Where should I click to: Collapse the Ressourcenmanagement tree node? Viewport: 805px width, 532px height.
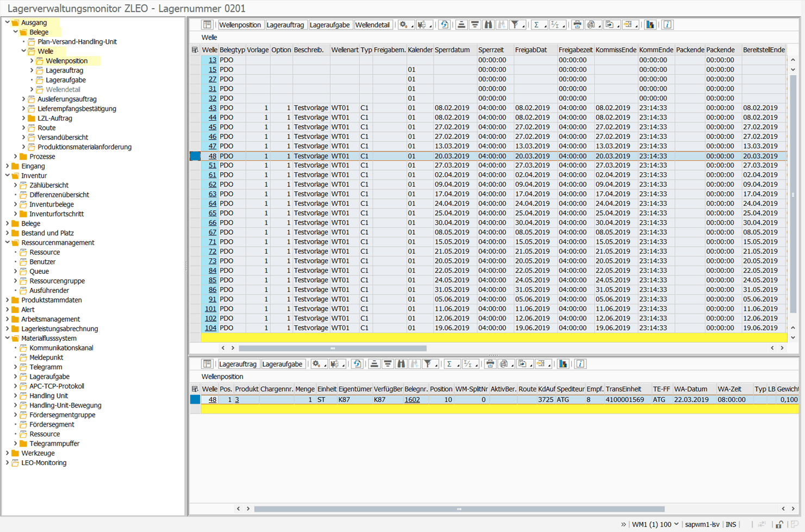click(7, 242)
